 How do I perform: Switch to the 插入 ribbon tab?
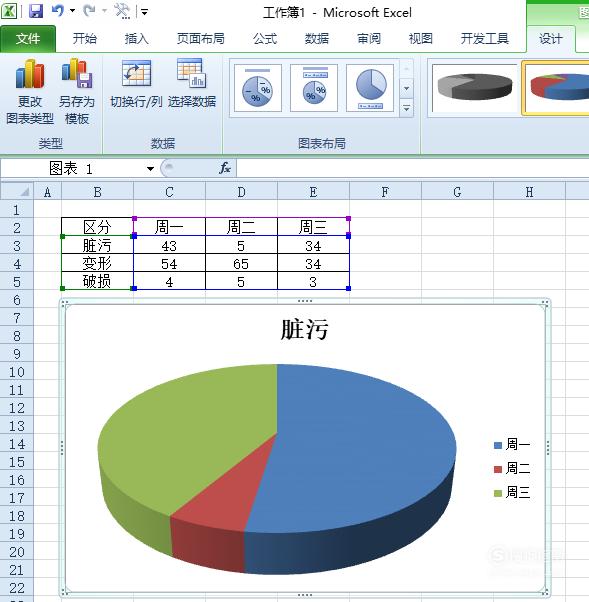(136, 39)
